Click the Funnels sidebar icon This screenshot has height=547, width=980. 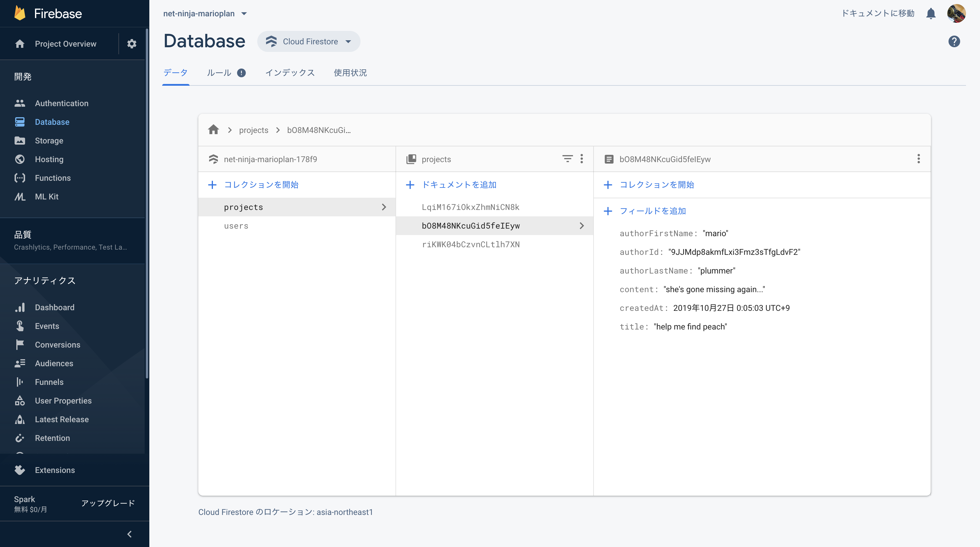point(20,382)
